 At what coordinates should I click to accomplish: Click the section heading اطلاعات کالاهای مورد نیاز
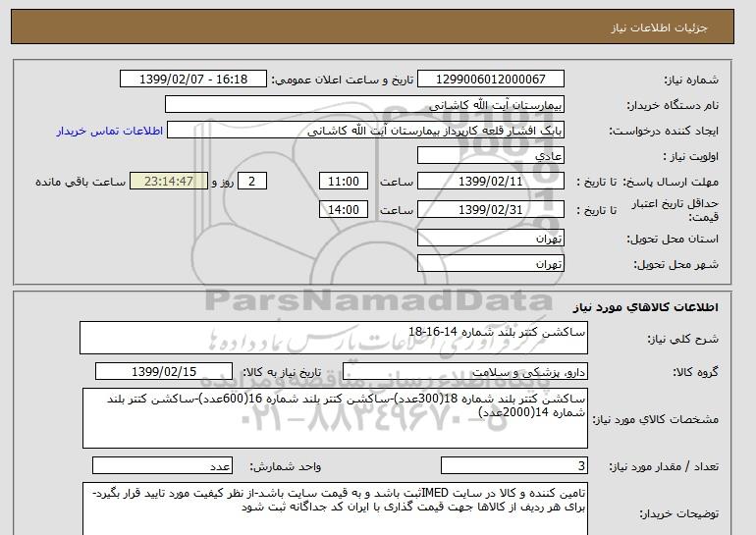click(645, 307)
